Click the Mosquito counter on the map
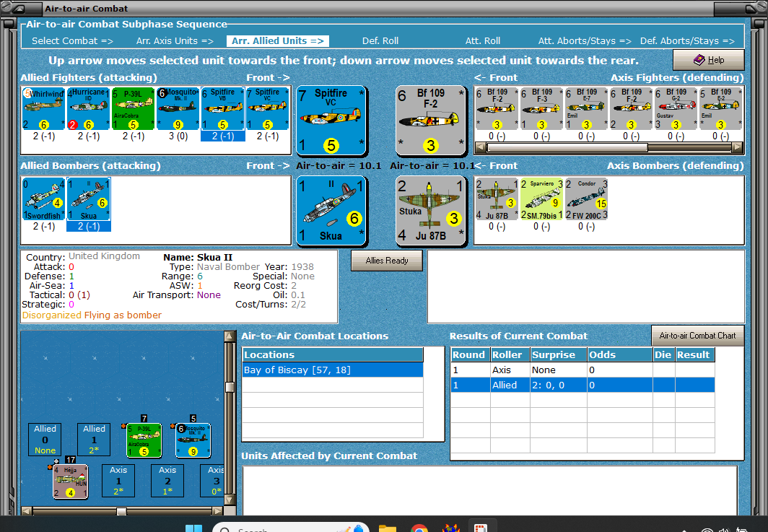768x532 pixels. coord(193,440)
